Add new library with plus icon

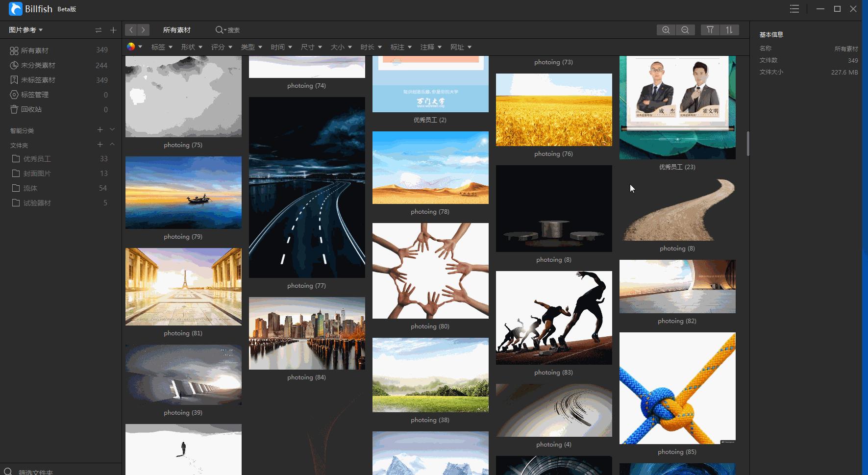click(113, 30)
